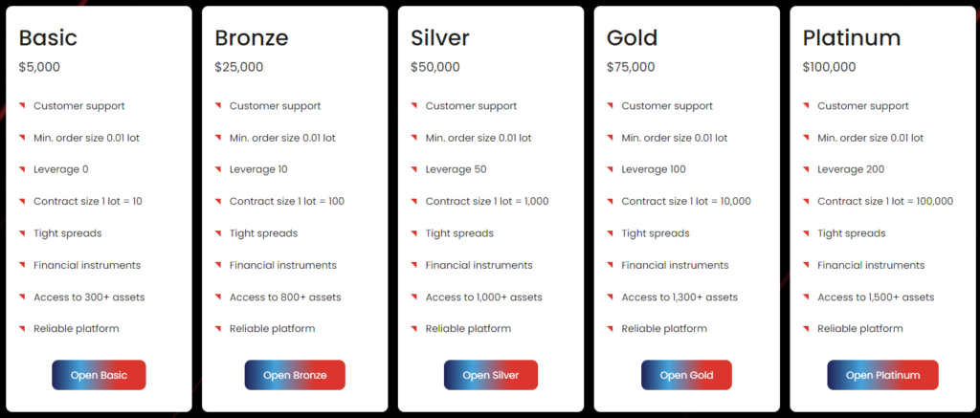Click Contract size 1 lot = 1,000
Screen dimensions: 980x418
(487, 202)
